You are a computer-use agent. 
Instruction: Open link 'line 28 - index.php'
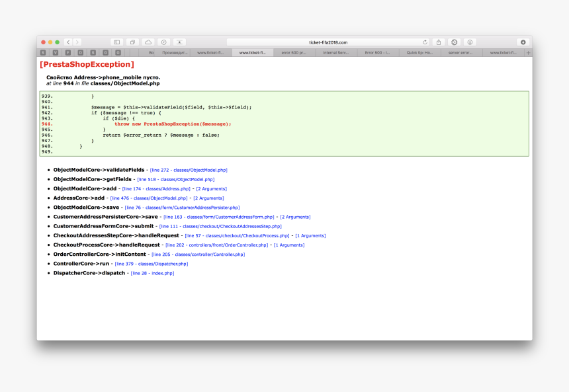[x=152, y=274]
